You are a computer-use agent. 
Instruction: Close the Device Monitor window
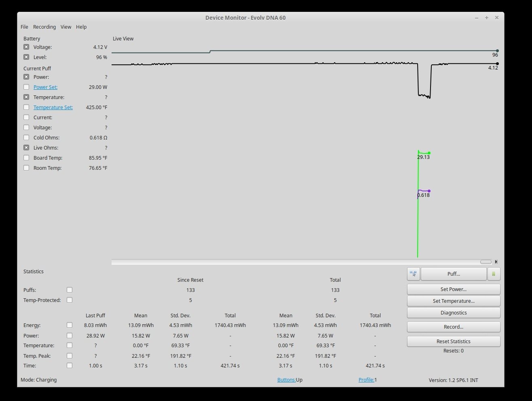pos(497,18)
